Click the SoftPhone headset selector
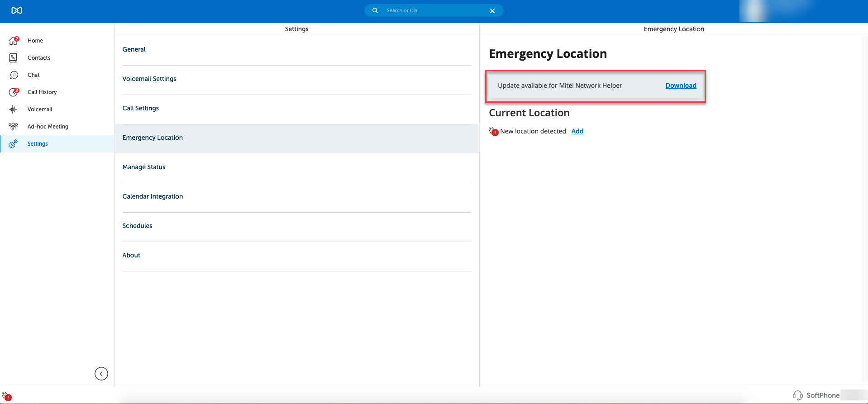 pos(816,395)
